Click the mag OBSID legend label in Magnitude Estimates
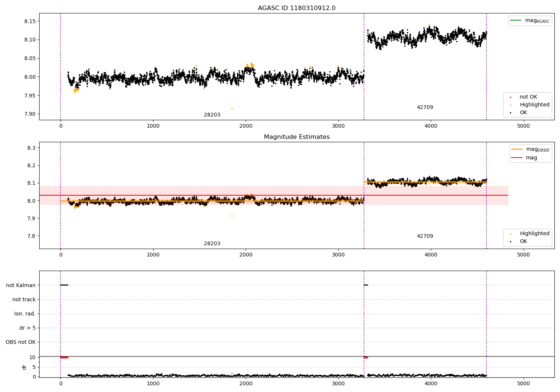The image size is (560, 392). pos(538,149)
